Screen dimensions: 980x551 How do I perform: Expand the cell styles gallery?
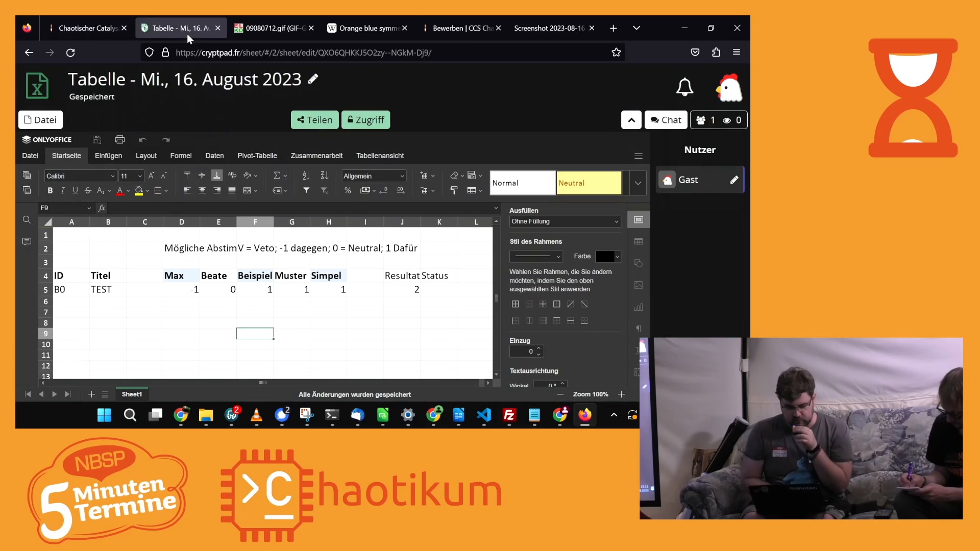[638, 183]
